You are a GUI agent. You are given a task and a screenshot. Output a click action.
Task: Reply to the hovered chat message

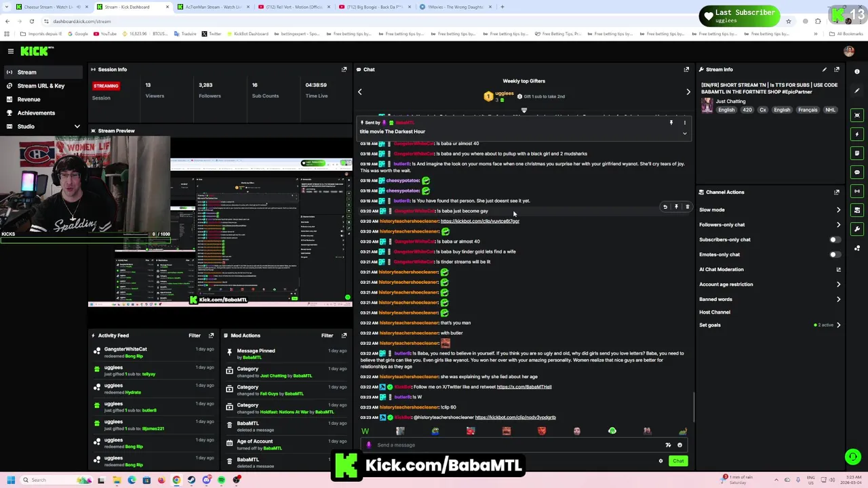point(665,207)
